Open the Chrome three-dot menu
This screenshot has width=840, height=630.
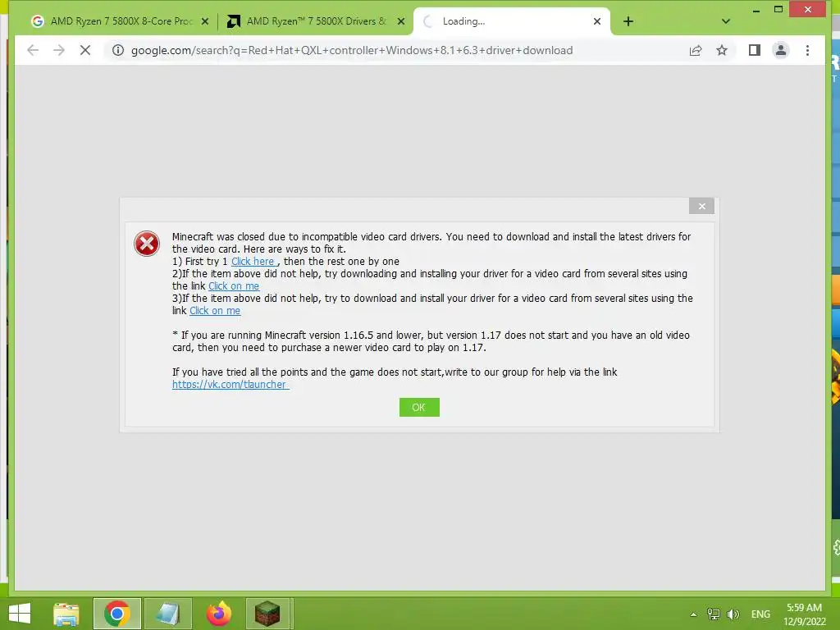[807, 50]
